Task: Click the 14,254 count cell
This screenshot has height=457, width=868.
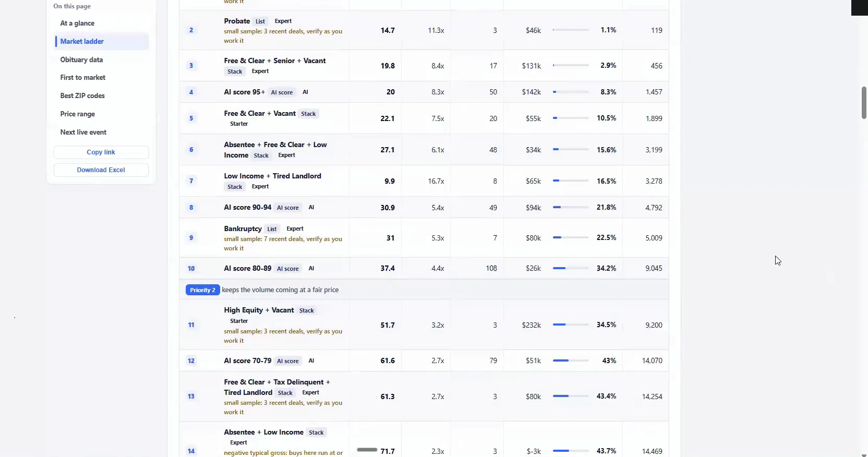Action: (x=652, y=396)
